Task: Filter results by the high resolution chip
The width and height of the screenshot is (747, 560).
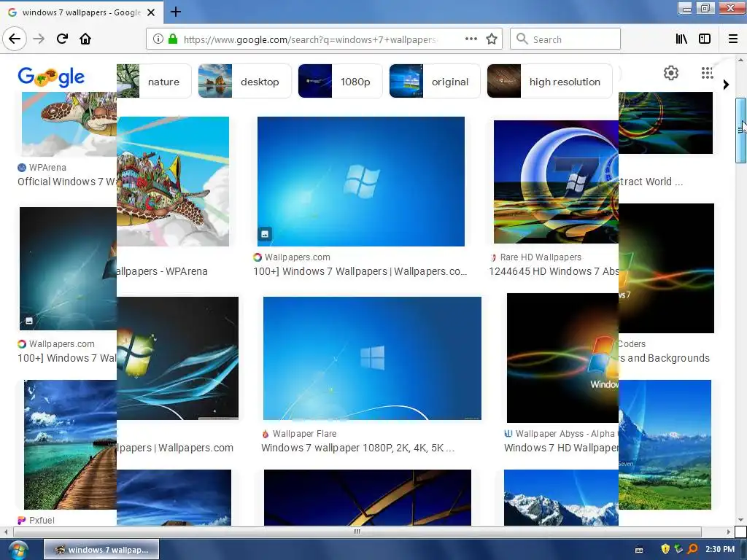Action: click(x=549, y=82)
